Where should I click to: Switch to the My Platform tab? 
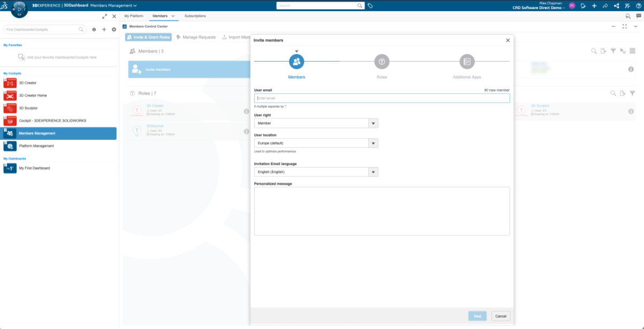click(x=133, y=16)
